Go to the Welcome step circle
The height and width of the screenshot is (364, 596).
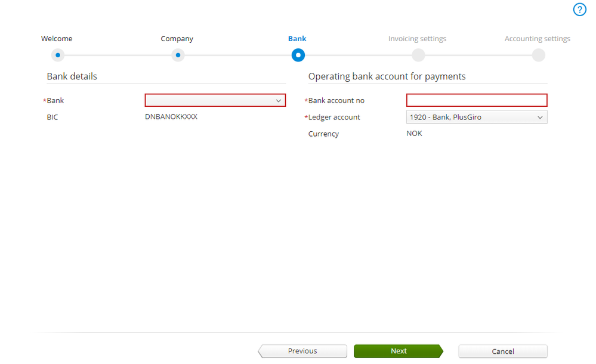click(58, 55)
